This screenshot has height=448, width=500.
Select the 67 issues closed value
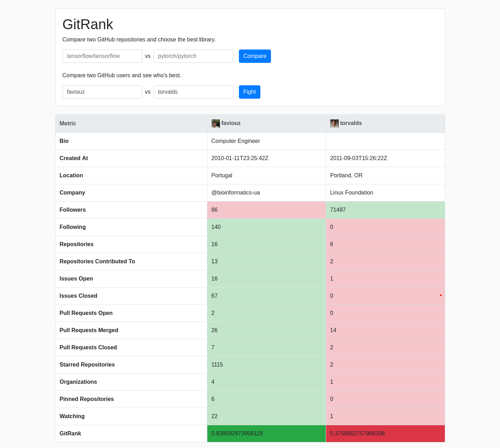(214, 296)
